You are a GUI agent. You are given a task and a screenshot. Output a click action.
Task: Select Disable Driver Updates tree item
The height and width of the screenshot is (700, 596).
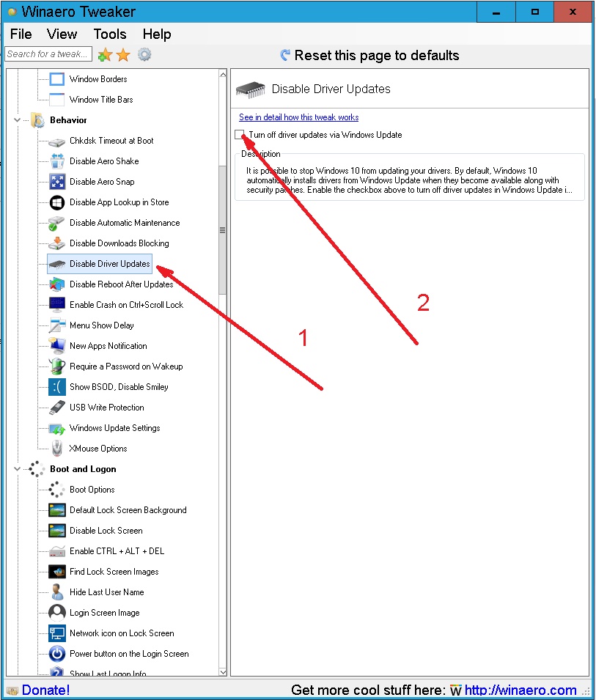pos(100,264)
